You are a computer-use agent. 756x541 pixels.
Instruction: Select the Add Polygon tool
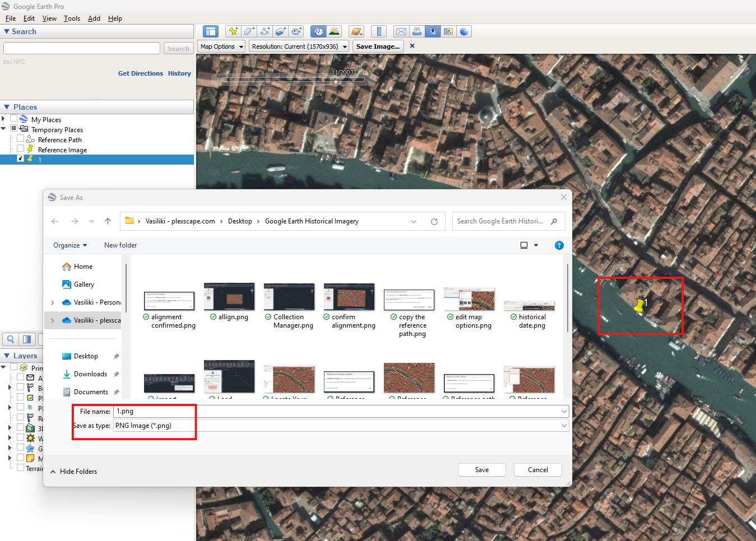(249, 31)
